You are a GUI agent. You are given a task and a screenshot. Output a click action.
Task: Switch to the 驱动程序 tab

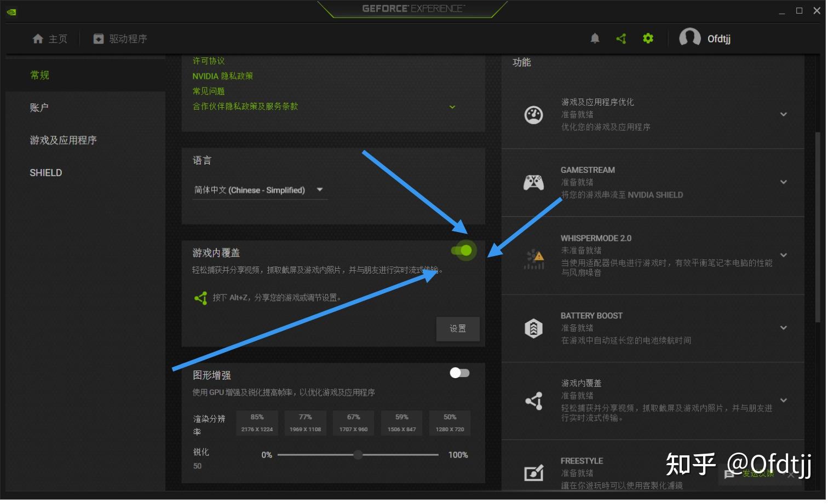[120, 39]
